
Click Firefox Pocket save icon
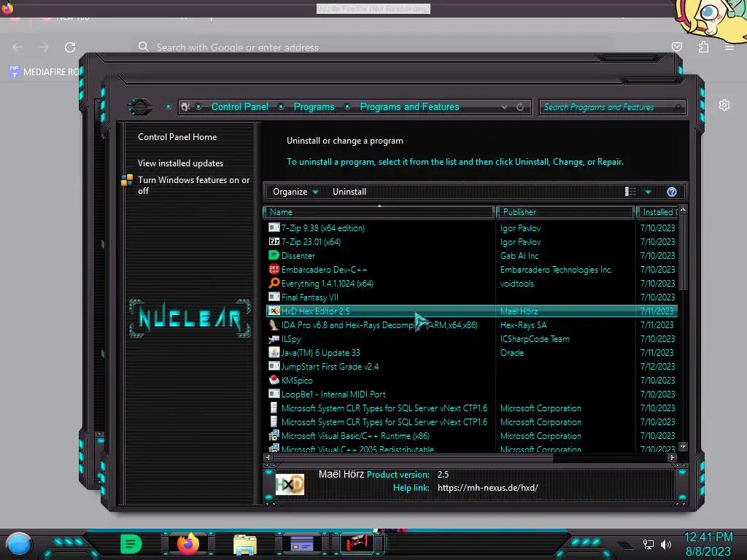click(677, 47)
